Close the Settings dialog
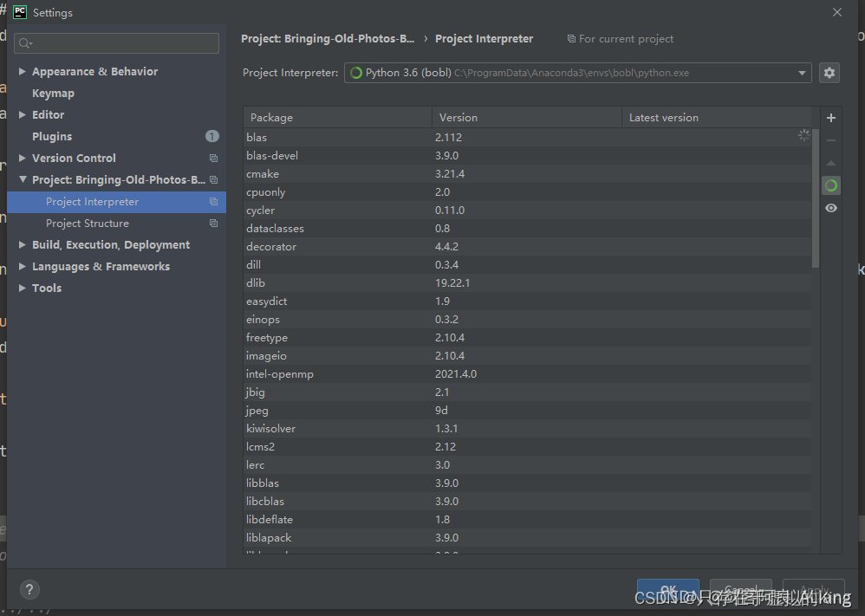 pos(837,12)
